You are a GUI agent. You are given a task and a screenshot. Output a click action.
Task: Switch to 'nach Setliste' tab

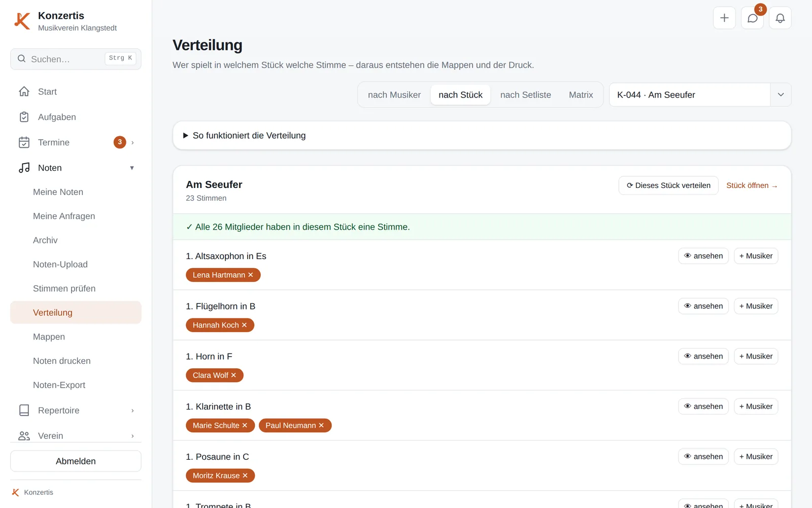[526, 95]
